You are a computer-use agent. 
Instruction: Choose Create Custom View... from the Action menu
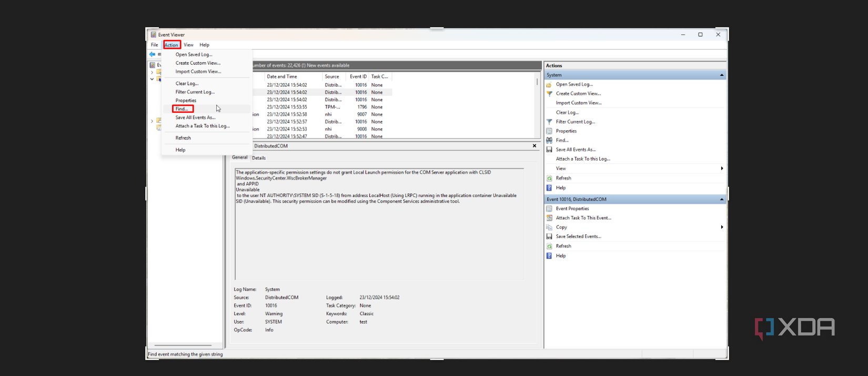[206, 63]
